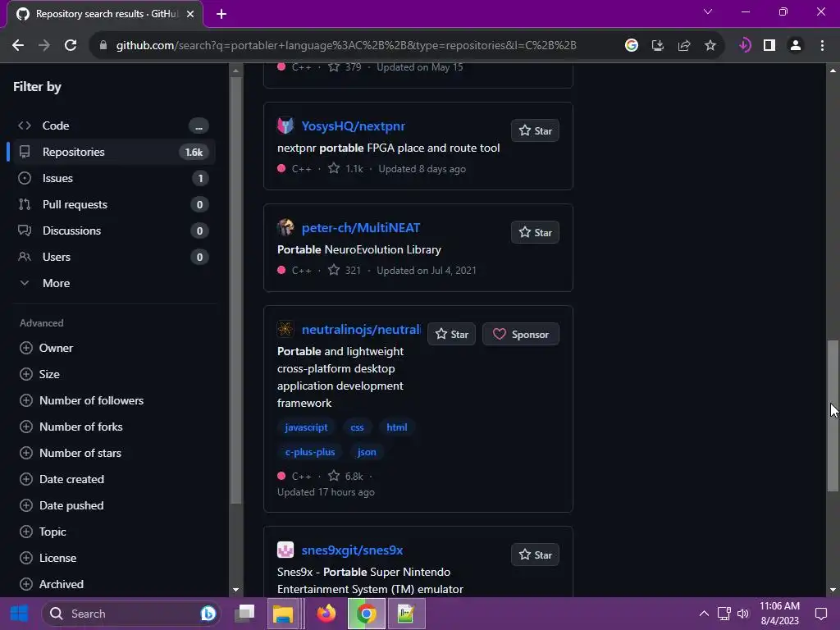Add a Date created filter
Viewport: 840px width, 630px height.
click(62, 479)
